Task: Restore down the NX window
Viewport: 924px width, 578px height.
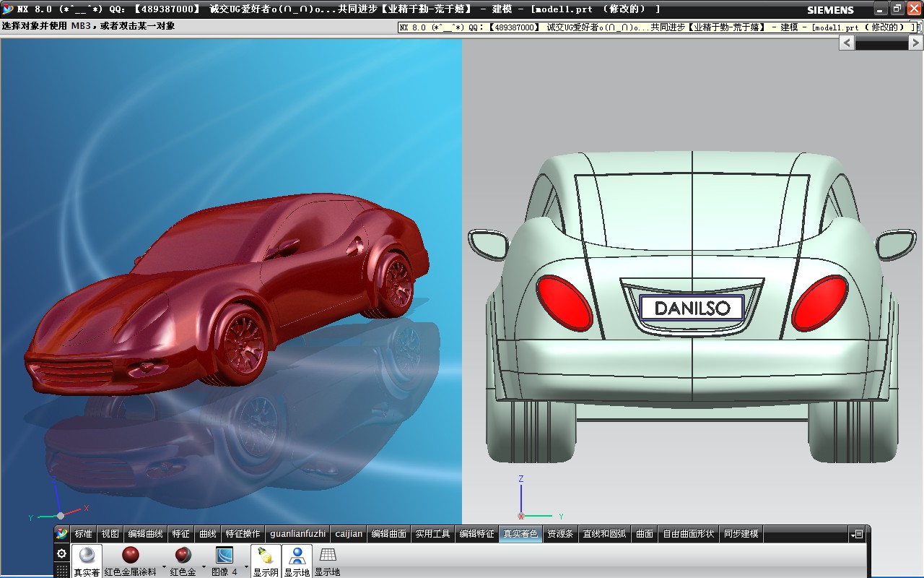Action: [897, 9]
